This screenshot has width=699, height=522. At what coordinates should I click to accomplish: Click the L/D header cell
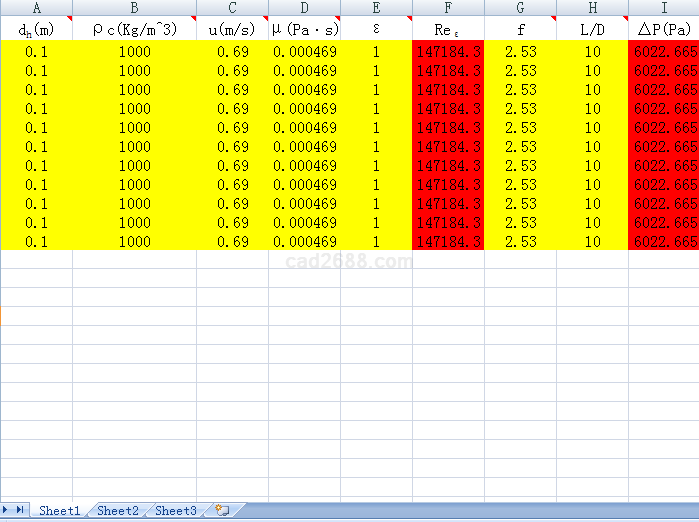point(592,30)
